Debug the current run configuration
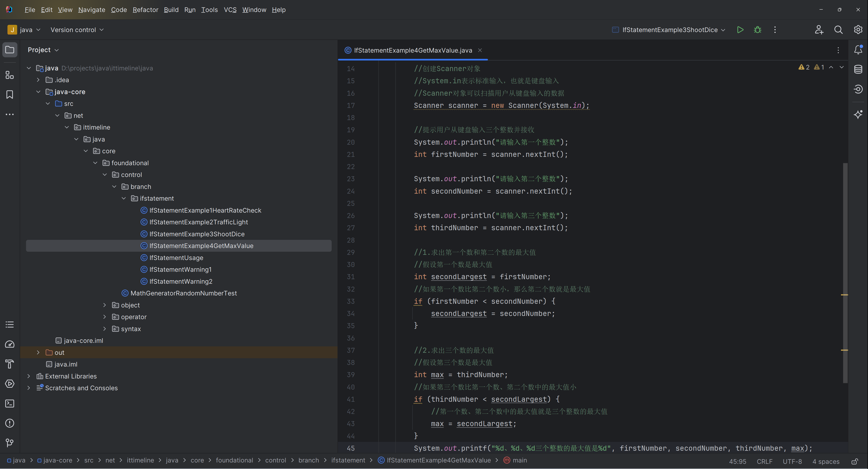 (758, 30)
